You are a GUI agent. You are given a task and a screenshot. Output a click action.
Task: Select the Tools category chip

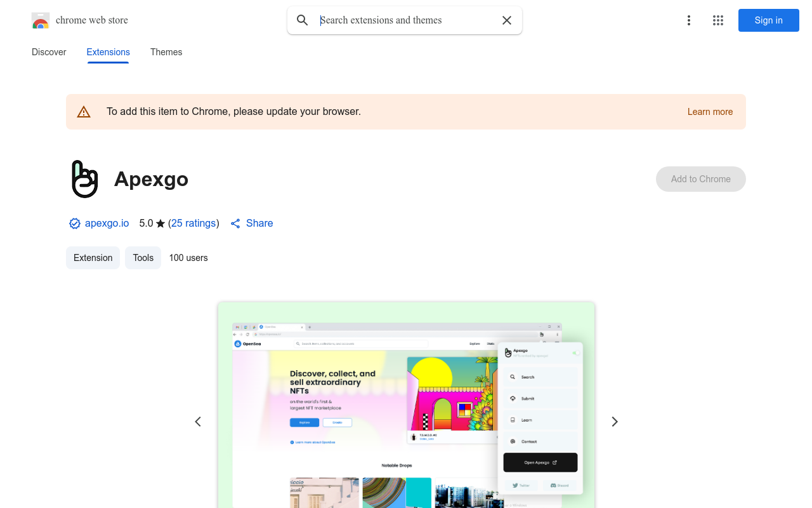pyautogui.click(x=143, y=258)
